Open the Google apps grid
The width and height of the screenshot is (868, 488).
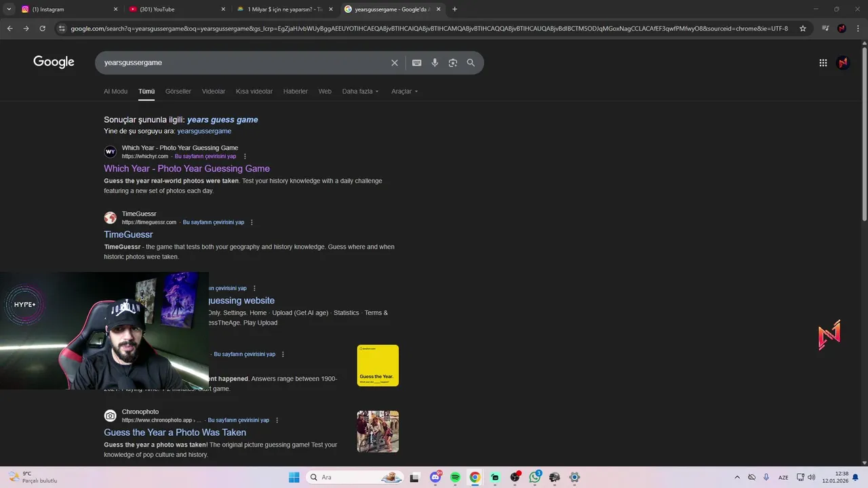pos(823,62)
